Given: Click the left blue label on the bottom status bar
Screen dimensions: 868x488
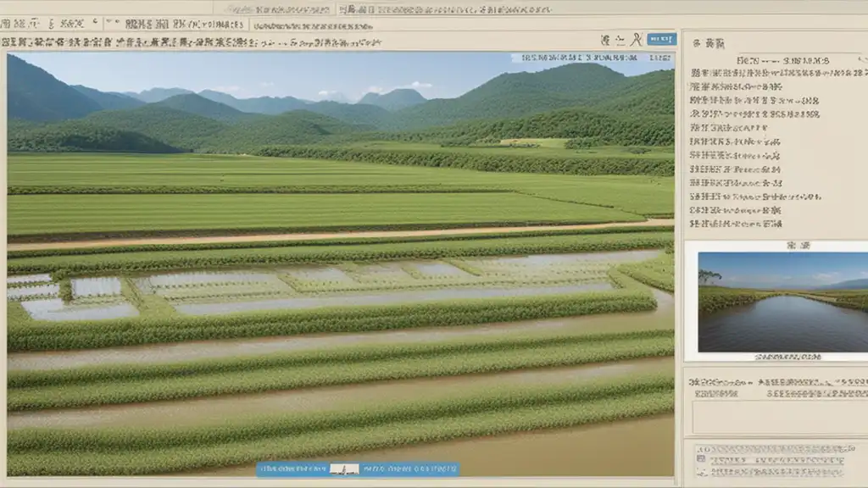Looking at the screenshot, I should [x=292, y=469].
